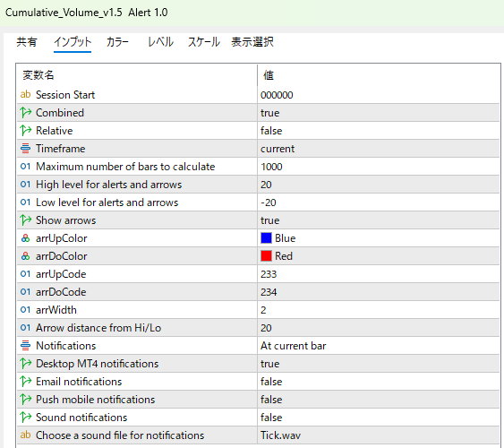Click the enum list icon beside Timeframe

tap(25, 148)
